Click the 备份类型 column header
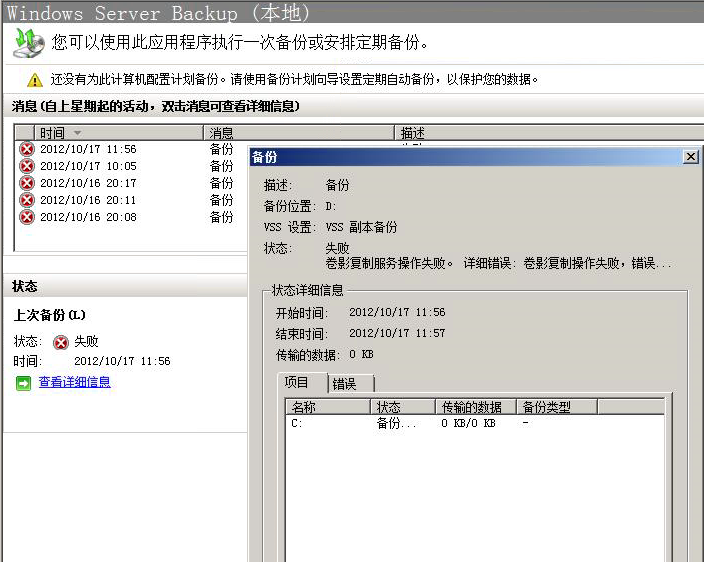This screenshot has width=704, height=562. pyautogui.click(x=557, y=407)
